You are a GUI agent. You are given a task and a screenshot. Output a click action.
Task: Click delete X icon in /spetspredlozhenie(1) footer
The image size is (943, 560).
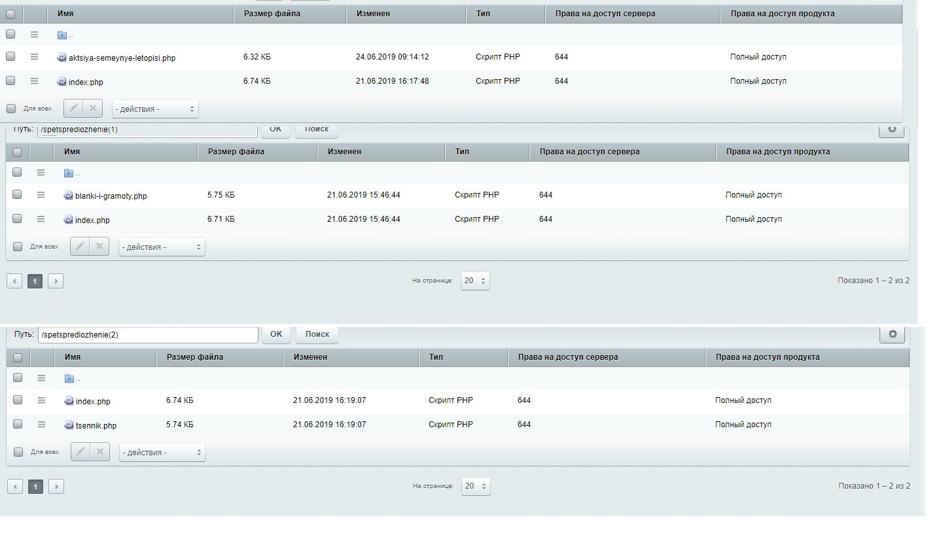coord(99,247)
